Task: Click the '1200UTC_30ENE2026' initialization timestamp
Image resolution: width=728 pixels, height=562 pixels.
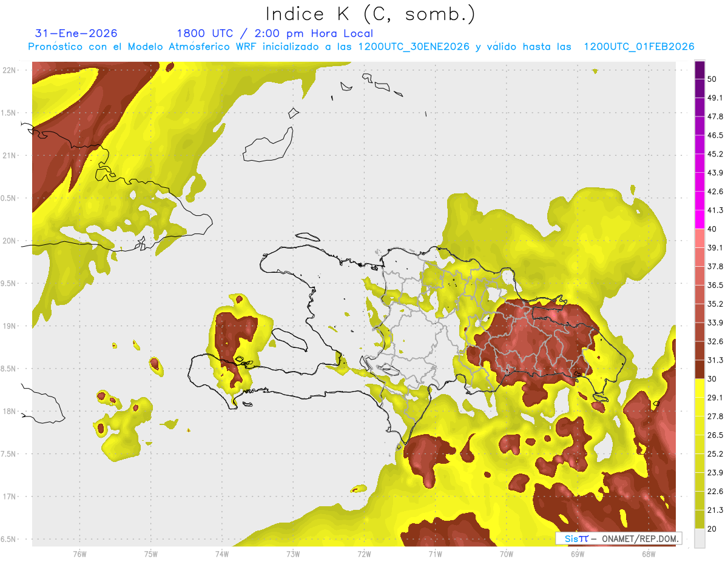Action: tap(414, 47)
